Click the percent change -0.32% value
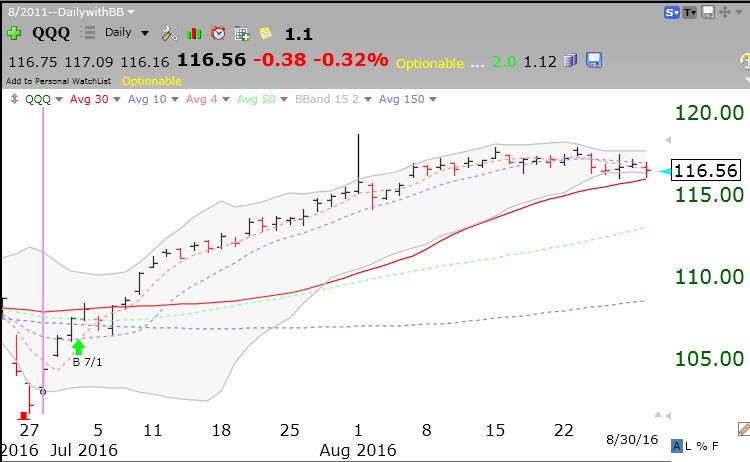This screenshot has width=750, height=462. coord(351,60)
